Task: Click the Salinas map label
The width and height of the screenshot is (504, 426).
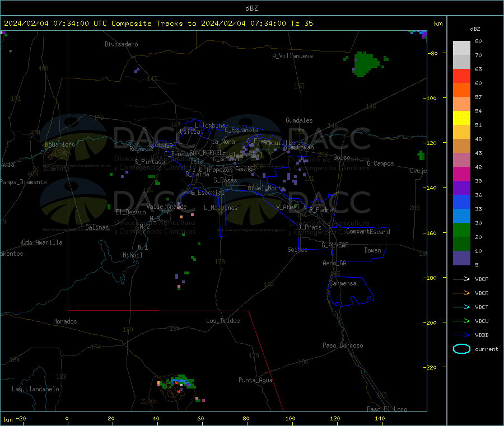Action: pyautogui.click(x=97, y=227)
